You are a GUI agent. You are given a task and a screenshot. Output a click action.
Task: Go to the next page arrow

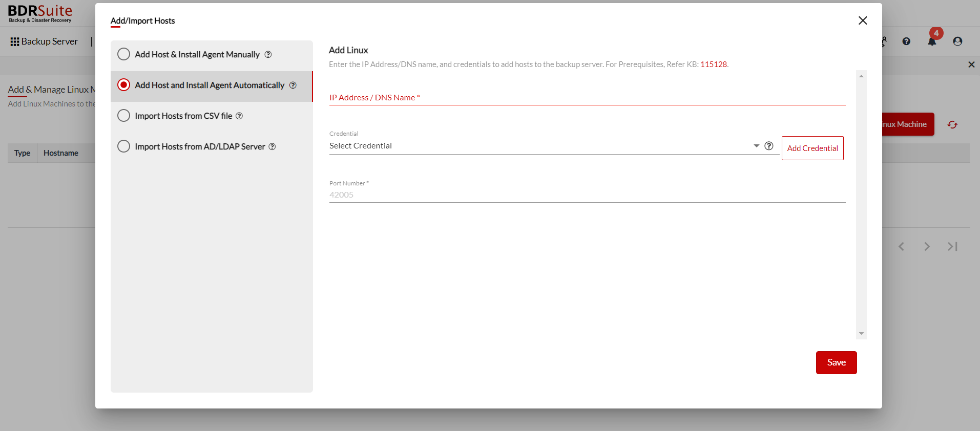[x=927, y=247]
